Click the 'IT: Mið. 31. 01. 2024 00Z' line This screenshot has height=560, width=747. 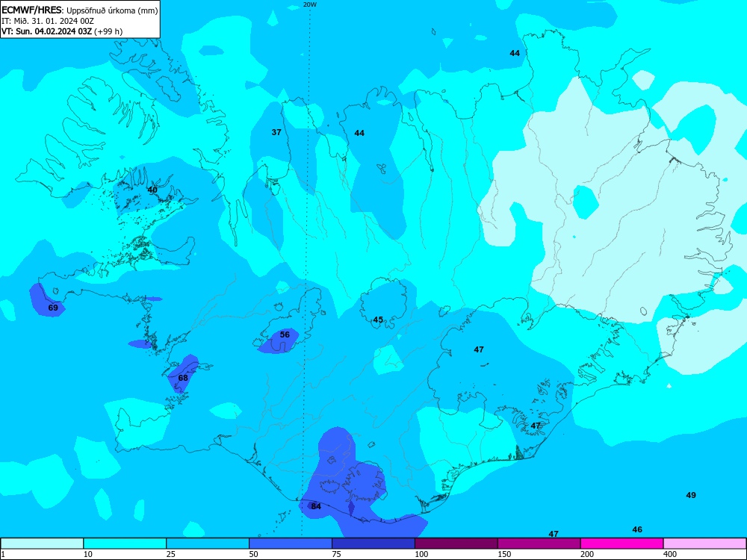point(48,21)
